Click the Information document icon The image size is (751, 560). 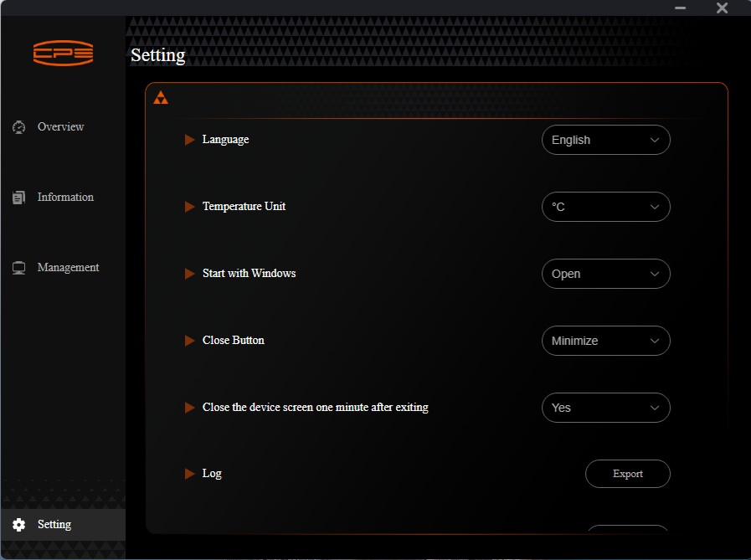pos(18,198)
